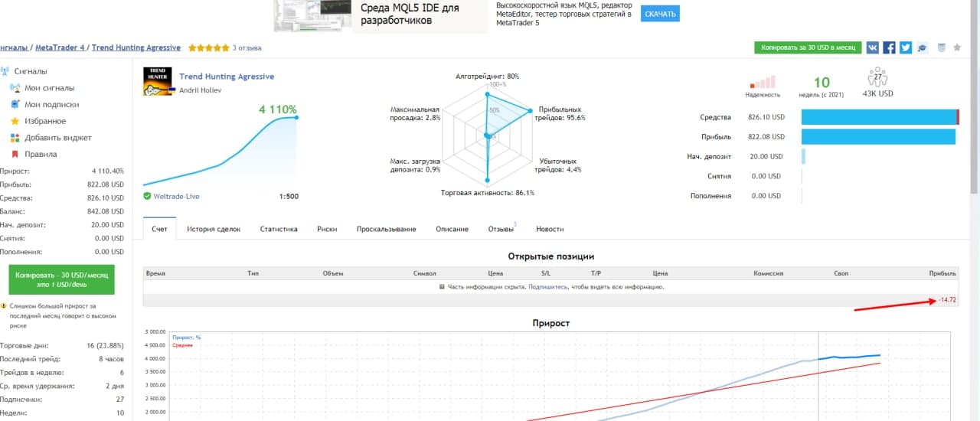Switch to Отзывы tab
Viewport: 980px width, 421px height.
pos(501,229)
